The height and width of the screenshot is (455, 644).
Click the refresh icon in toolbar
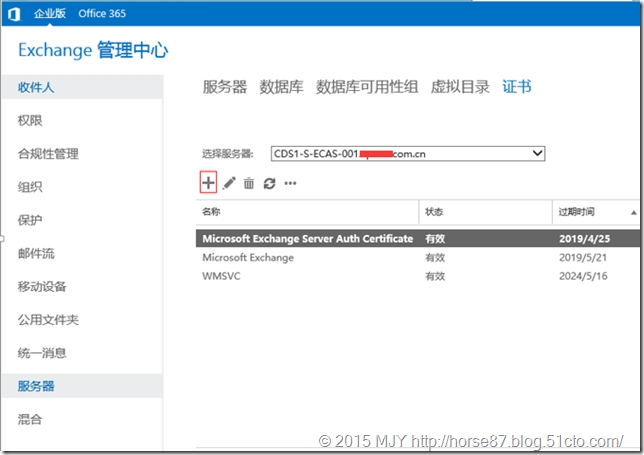pyautogui.click(x=269, y=184)
